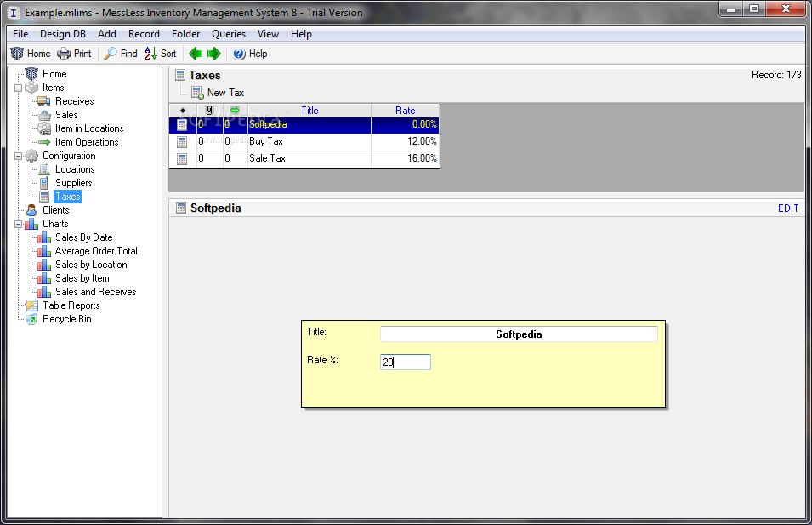Collapse the Items tree node
This screenshot has height=525, width=812.
18,88
